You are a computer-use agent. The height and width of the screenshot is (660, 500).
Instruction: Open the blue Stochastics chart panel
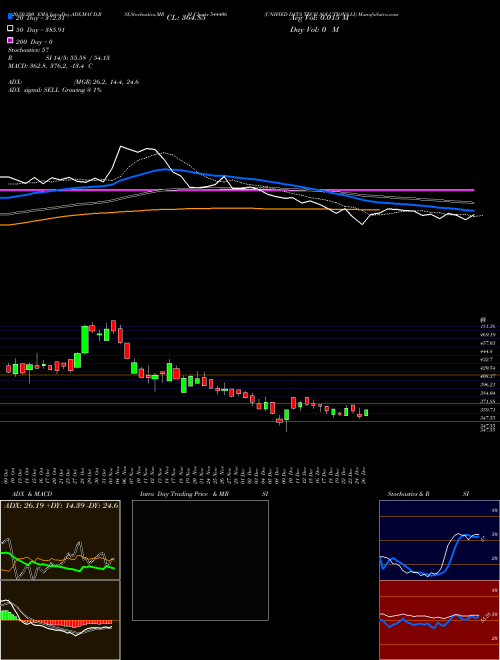(439, 540)
